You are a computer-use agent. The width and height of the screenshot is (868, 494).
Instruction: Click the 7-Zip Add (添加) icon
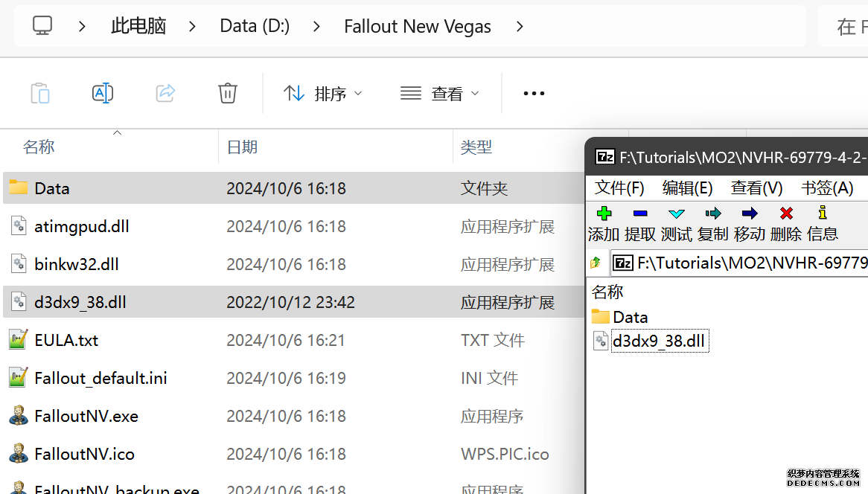click(x=604, y=214)
